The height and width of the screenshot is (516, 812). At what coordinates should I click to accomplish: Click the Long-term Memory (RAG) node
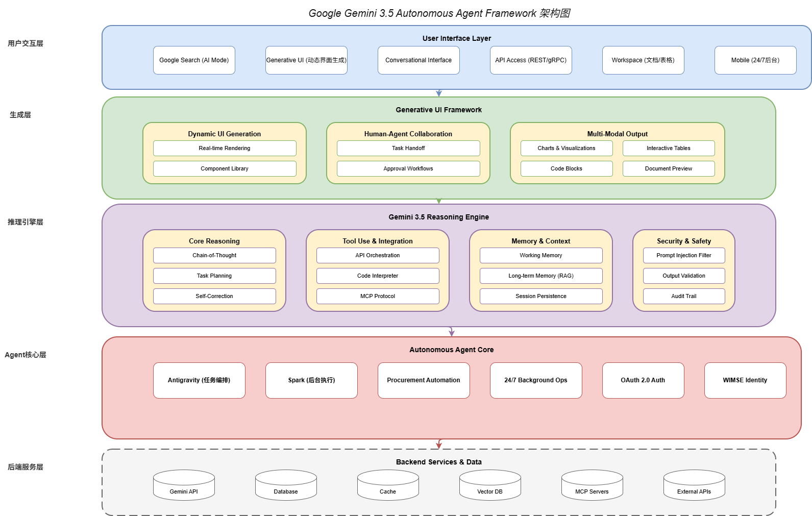pos(541,276)
